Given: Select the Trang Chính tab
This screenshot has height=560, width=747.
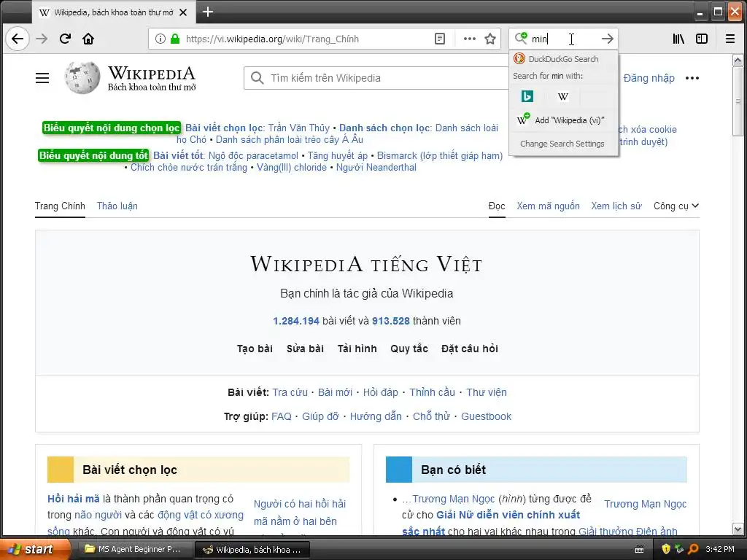Looking at the screenshot, I should (x=60, y=206).
